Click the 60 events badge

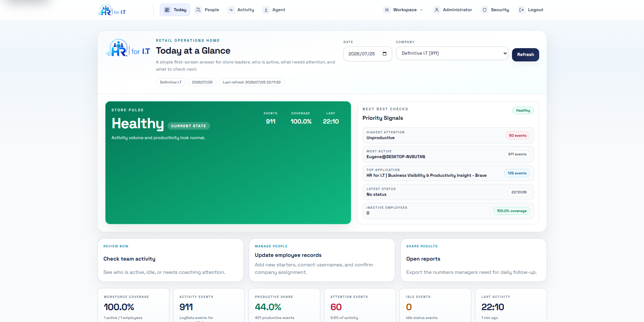(x=518, y=135)
